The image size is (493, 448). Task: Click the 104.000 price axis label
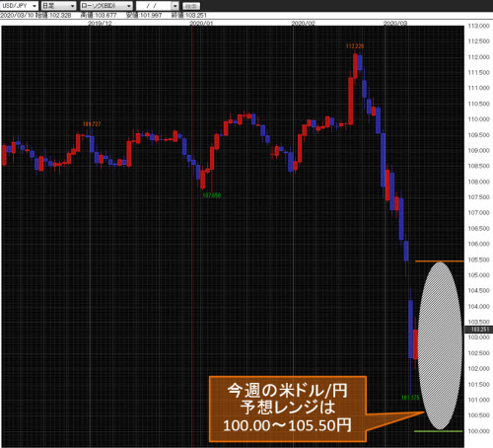[479, 306]
